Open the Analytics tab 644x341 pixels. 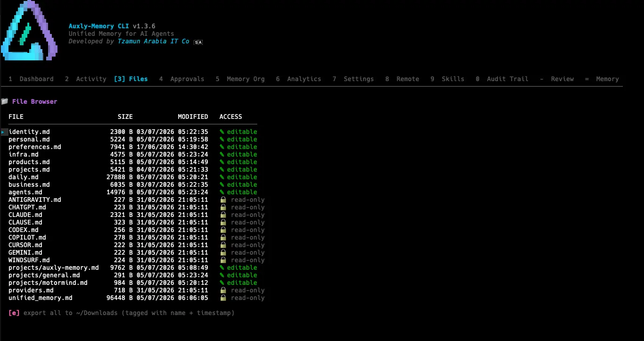[299, 79]
